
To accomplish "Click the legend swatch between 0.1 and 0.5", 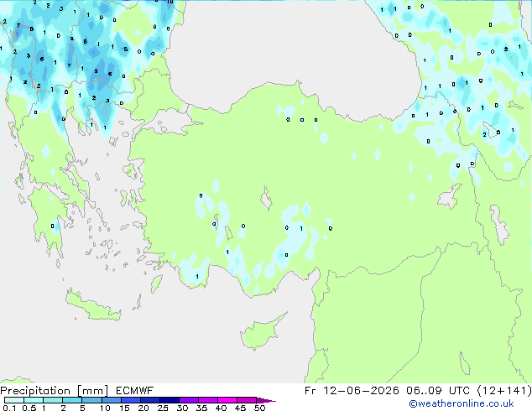I will (14, 400).
